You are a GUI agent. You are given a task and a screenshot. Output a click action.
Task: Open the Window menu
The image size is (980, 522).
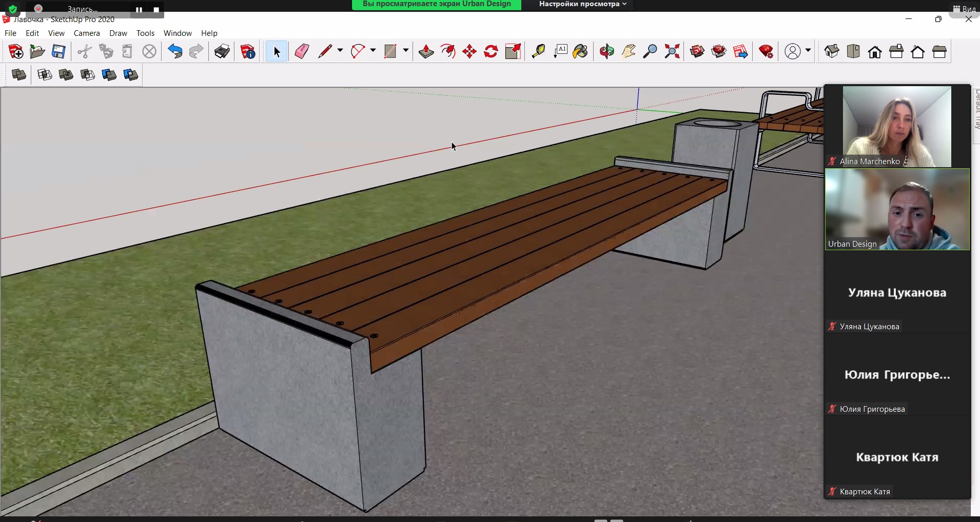(178, 33)
